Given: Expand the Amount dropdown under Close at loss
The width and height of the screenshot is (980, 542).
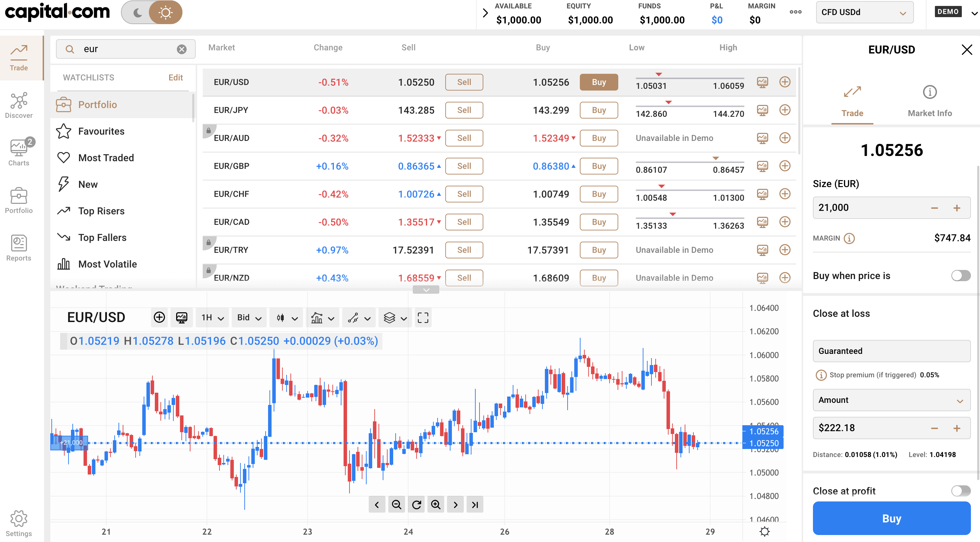Looking at the screenshot, I should [891, 400].
